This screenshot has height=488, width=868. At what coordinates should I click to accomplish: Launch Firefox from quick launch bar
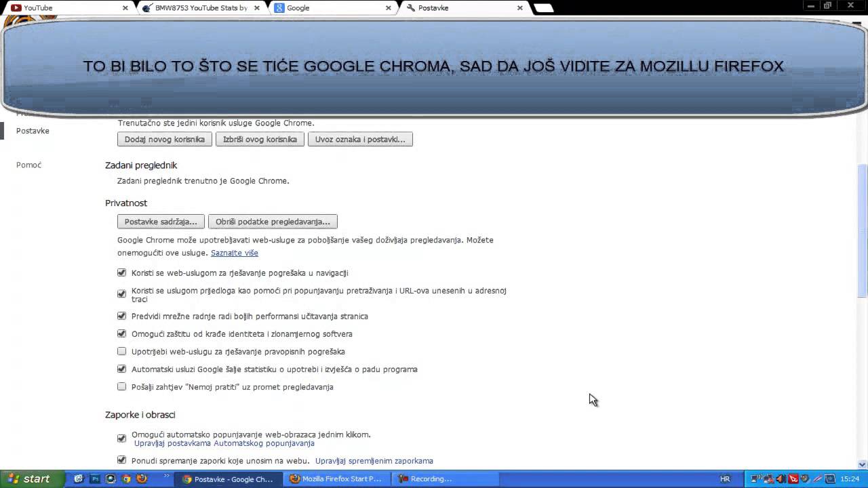click(142, 479)
